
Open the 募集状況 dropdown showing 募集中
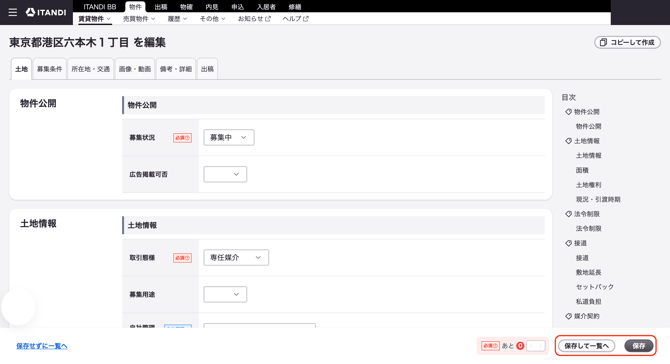(x=229, y=138)
